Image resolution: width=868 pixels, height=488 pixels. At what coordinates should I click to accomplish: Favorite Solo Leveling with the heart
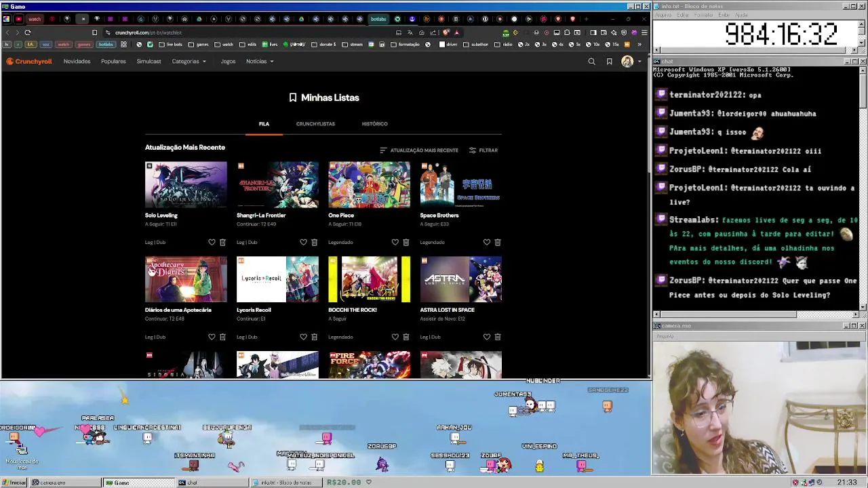[212, 242]
